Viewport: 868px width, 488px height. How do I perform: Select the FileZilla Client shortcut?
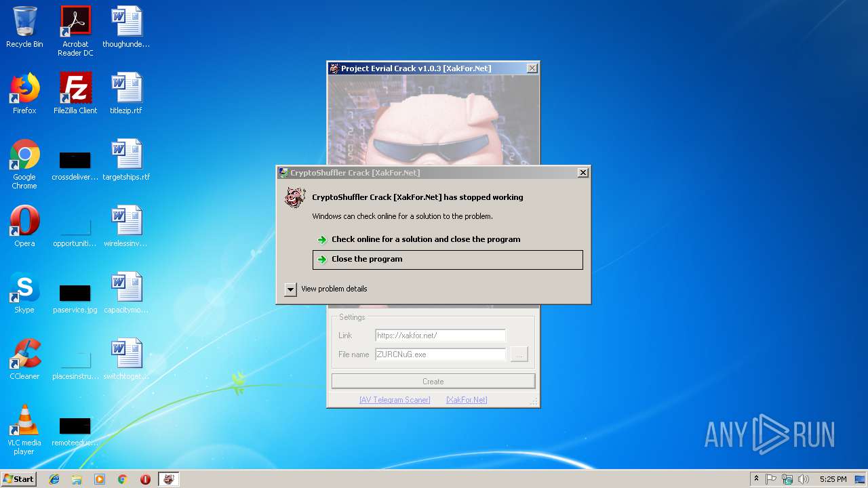point(75,94)
